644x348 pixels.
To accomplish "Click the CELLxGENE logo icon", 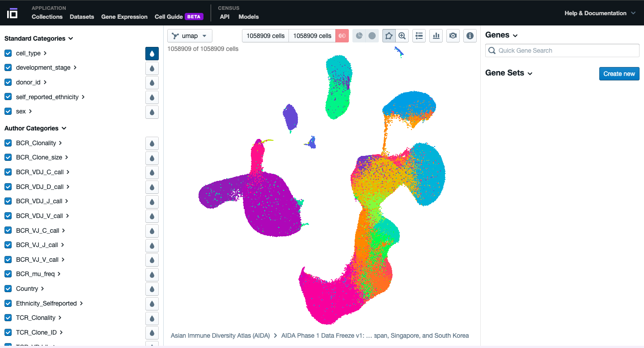I will [12, 13].
